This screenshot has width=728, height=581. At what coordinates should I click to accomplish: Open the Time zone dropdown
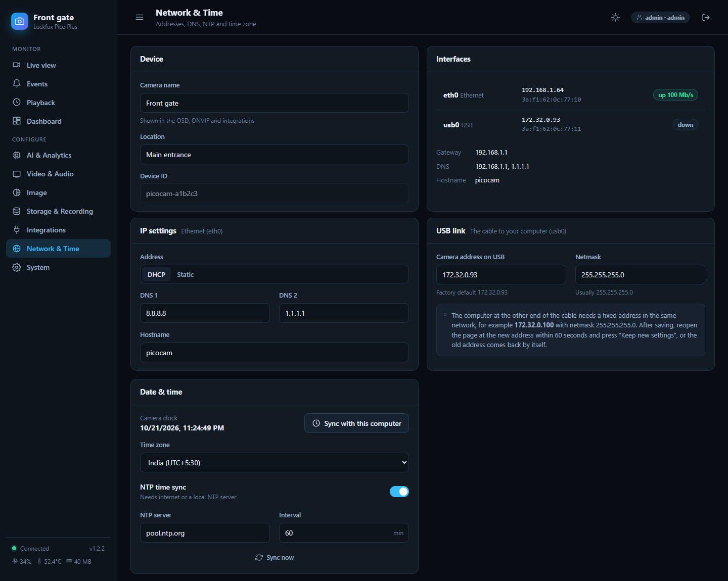tap(275, 463)
